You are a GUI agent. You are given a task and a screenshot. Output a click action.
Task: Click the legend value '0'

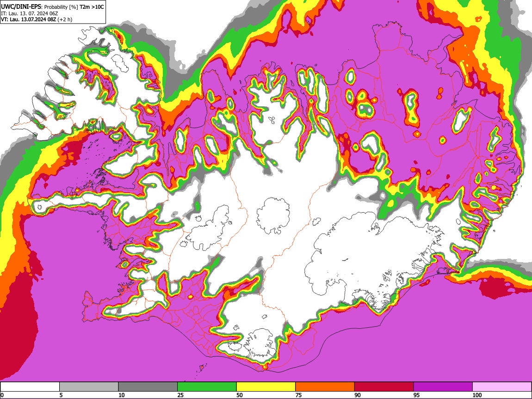2,395
